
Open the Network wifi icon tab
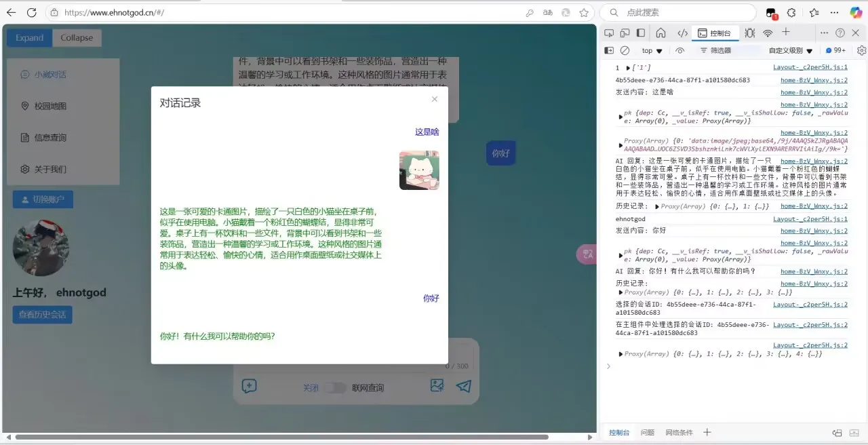tap(768, 33)
